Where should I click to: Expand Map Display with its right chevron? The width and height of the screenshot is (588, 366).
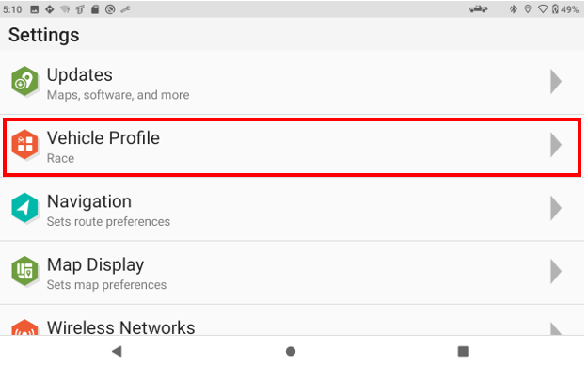point(556,271)
